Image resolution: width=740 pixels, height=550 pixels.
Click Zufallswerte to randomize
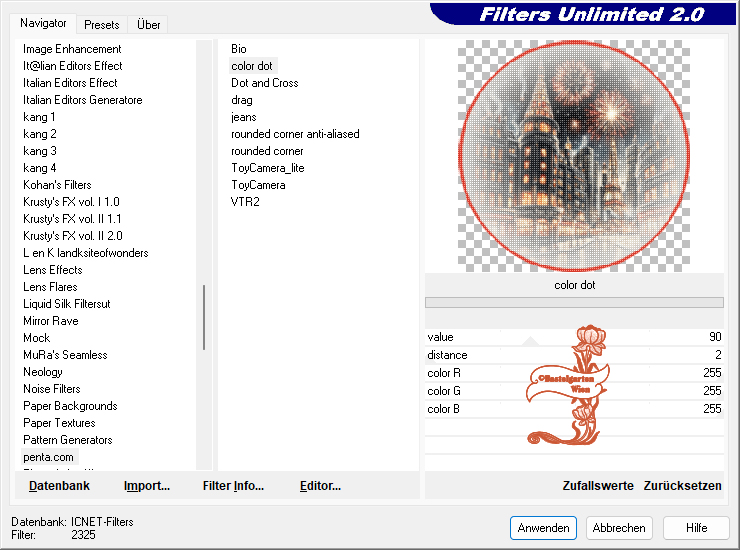click(x=597, y=486)
